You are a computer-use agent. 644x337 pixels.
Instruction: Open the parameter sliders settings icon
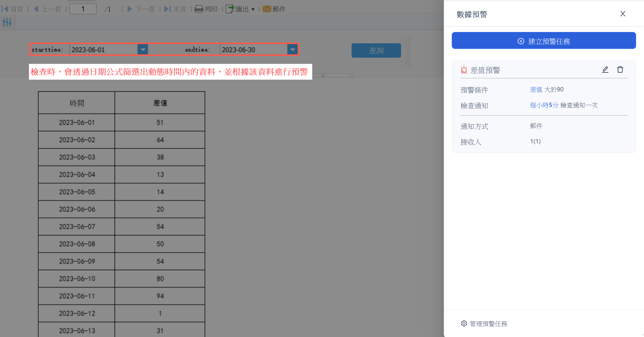point(7,23)
